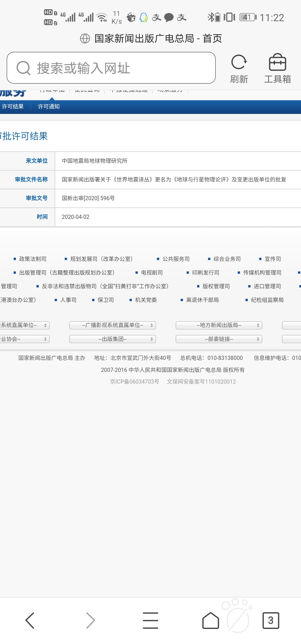Viewport: 301px width, 644px height.
Task: Click 文保网安备案号1101020012 footer link
Action: pos(202,382)
